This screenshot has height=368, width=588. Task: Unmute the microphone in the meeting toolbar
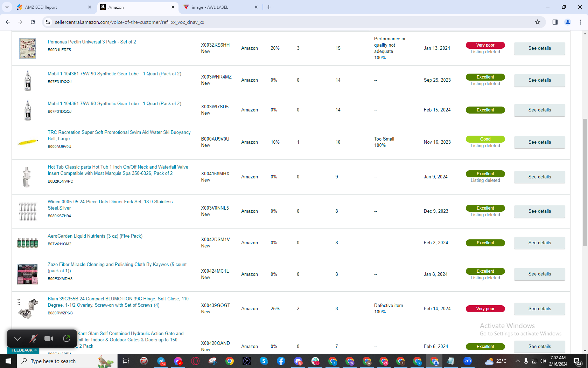point(33,339)
